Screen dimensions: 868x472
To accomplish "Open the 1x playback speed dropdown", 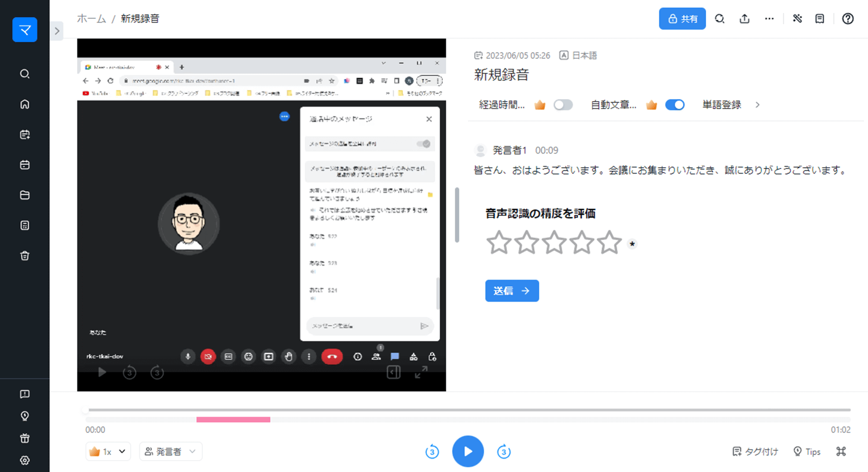I will pyautogui.click(x=108, y=451).
